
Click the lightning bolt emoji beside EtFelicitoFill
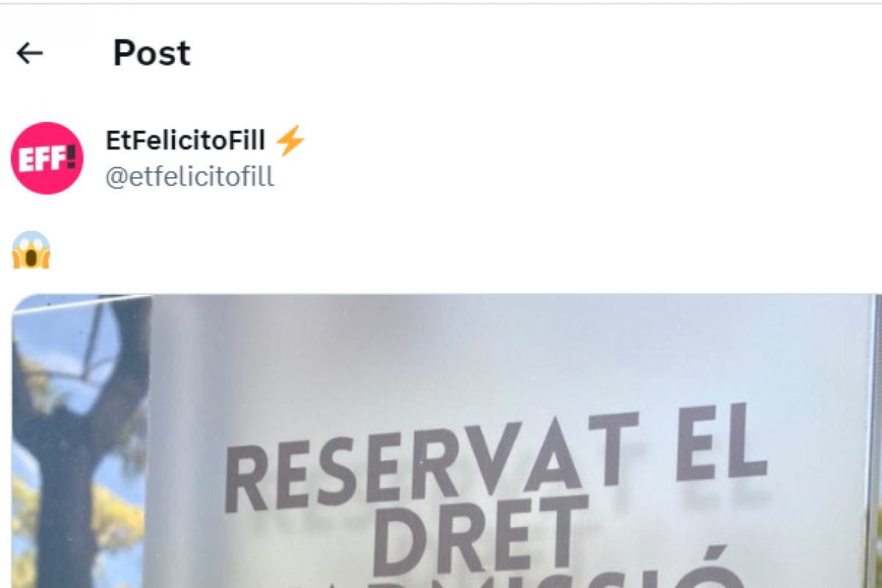(x=290, y=140)
